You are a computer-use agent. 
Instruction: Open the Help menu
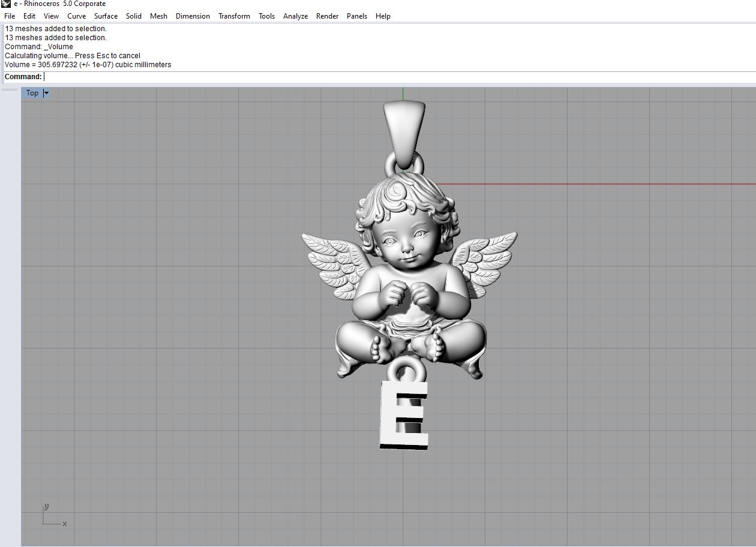click(x=383, y=16)
